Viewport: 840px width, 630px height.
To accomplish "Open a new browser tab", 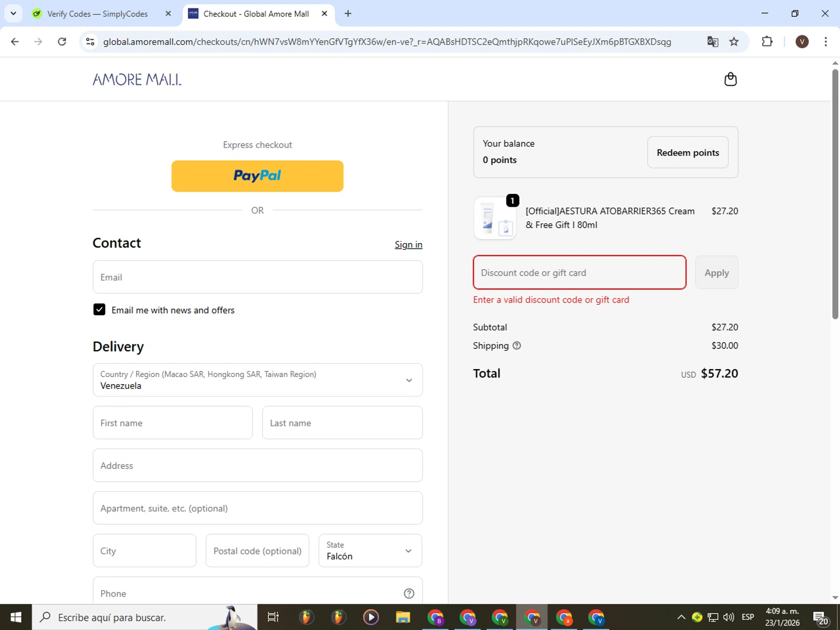I will click(x=348, y=13).
